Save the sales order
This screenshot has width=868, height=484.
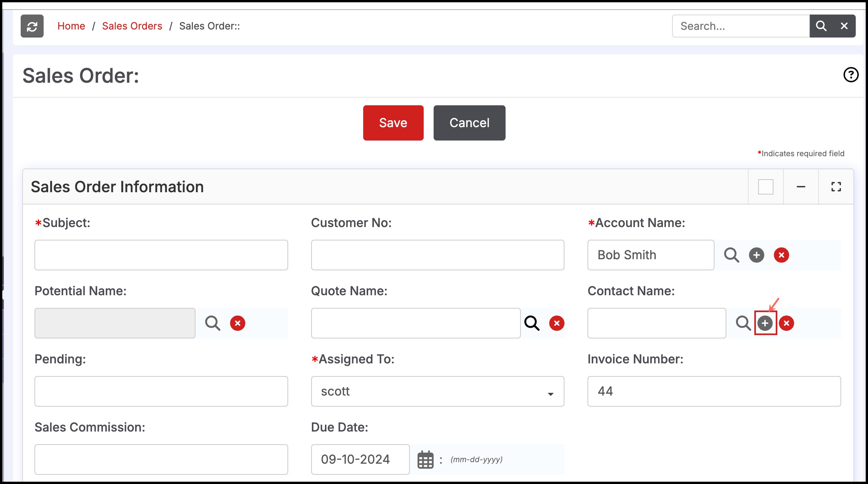click(393, 123)
